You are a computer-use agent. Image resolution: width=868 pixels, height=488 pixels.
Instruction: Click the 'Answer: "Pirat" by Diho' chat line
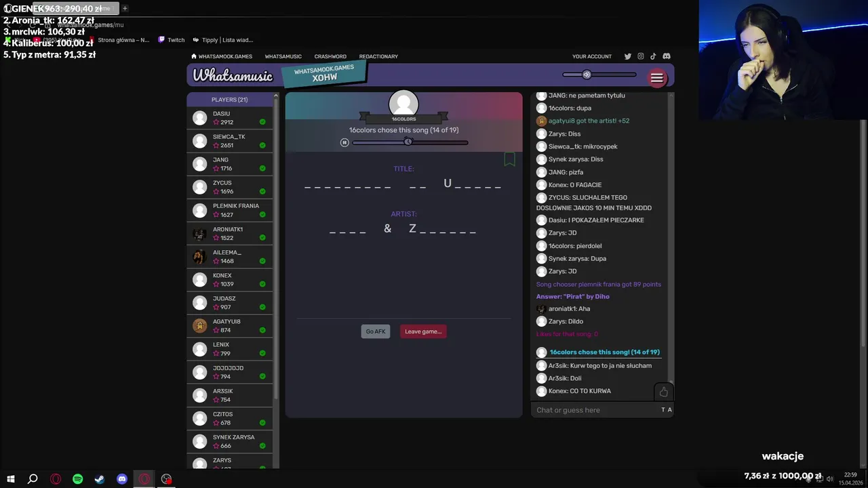coord(573,296)
